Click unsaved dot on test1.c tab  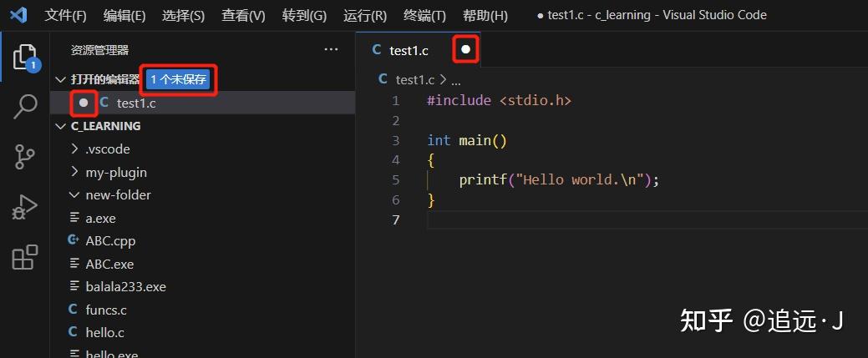click(466, 50)
